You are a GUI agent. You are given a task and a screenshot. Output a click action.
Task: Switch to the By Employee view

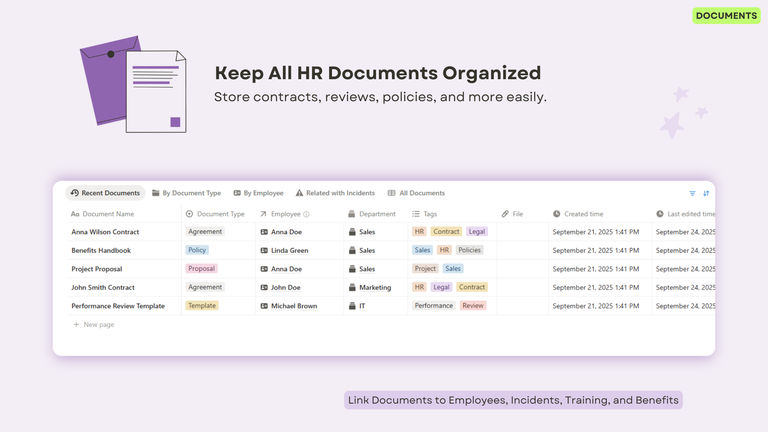(258, 193)
